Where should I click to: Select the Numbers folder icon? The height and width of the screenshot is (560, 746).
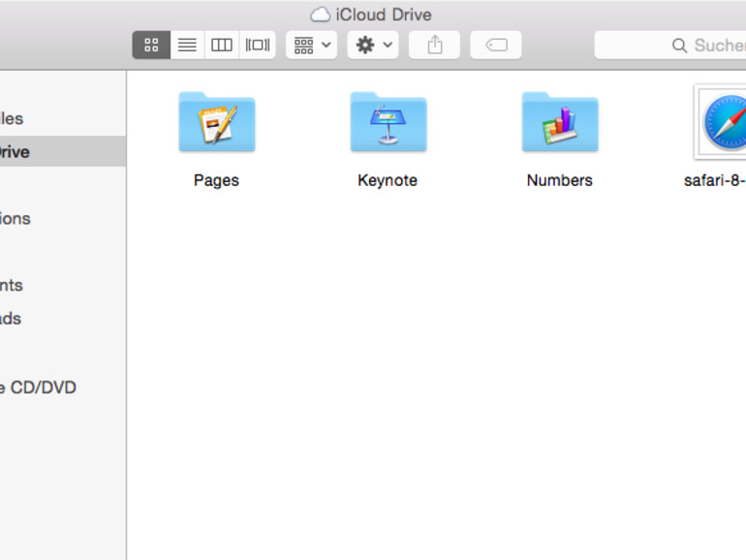[x=560, y=122]
